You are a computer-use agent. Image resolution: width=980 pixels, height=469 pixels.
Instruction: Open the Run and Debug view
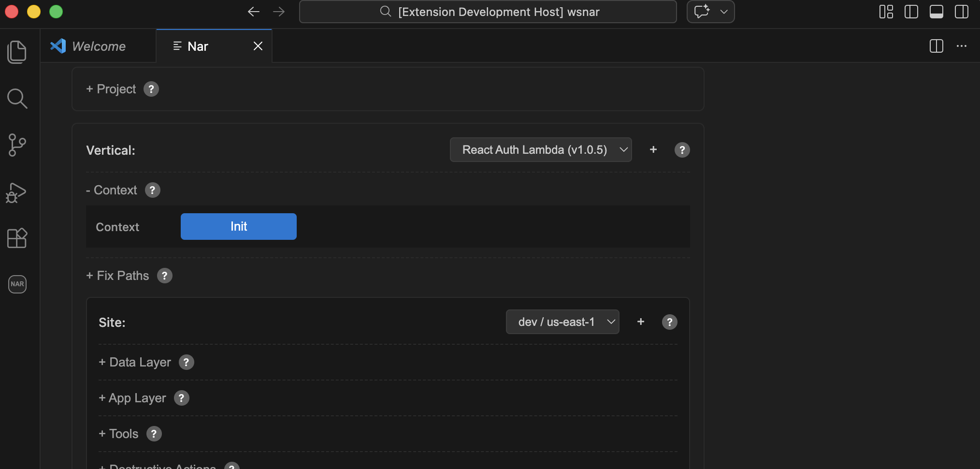(x=17, y=192)
